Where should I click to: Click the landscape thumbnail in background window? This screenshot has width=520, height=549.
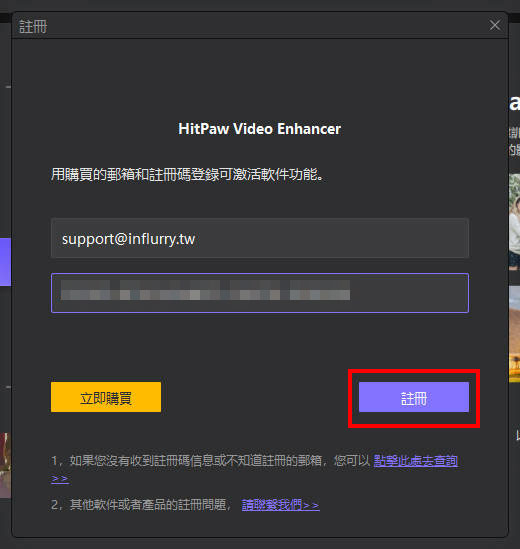[x=514, y=334]
